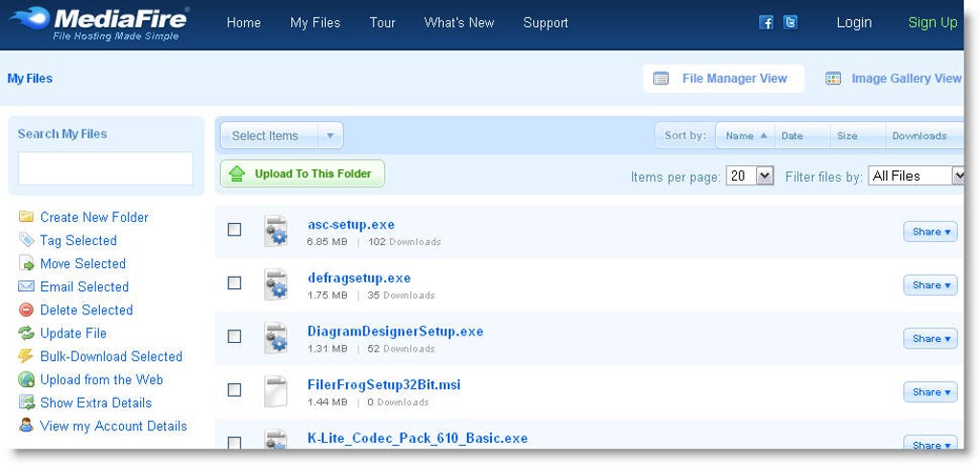Open the Filter files by dropdown
The height and width of the screenshot is (465, 980).
(x=917, y=176)
